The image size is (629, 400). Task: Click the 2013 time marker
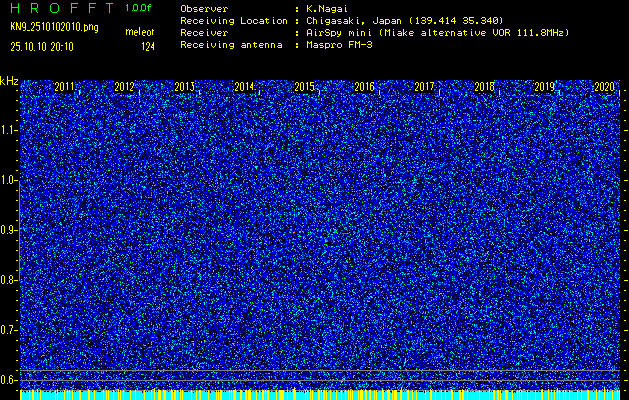185,87
